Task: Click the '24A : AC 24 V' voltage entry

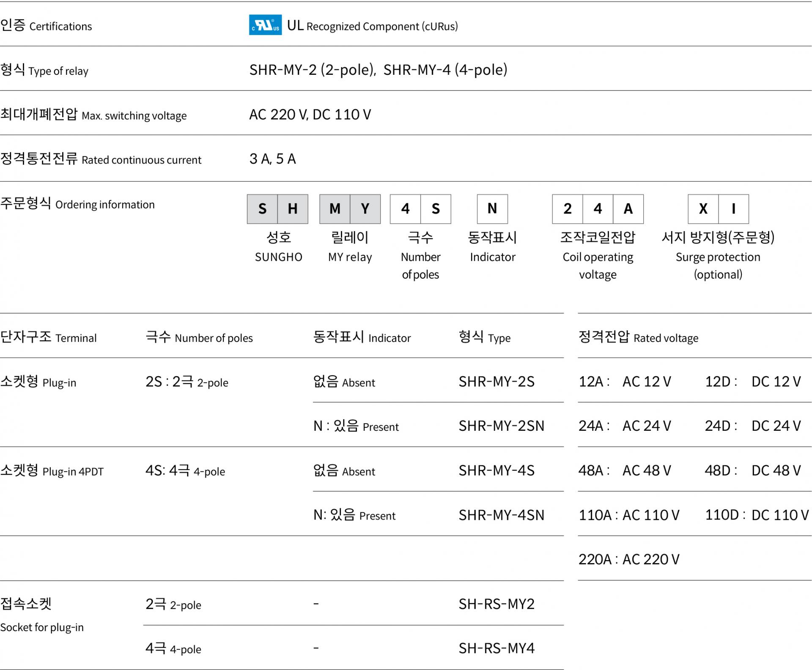Action: tap(625, 426)
